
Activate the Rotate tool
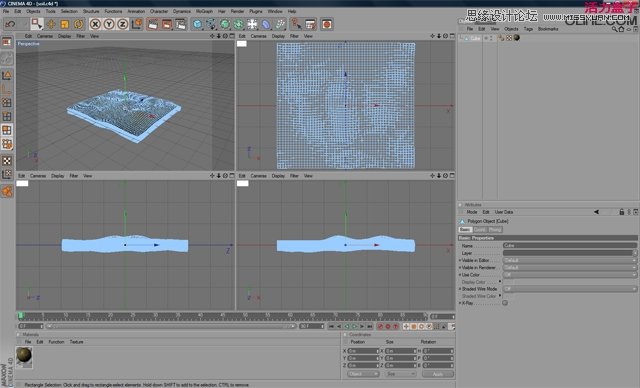pos(78,24)
